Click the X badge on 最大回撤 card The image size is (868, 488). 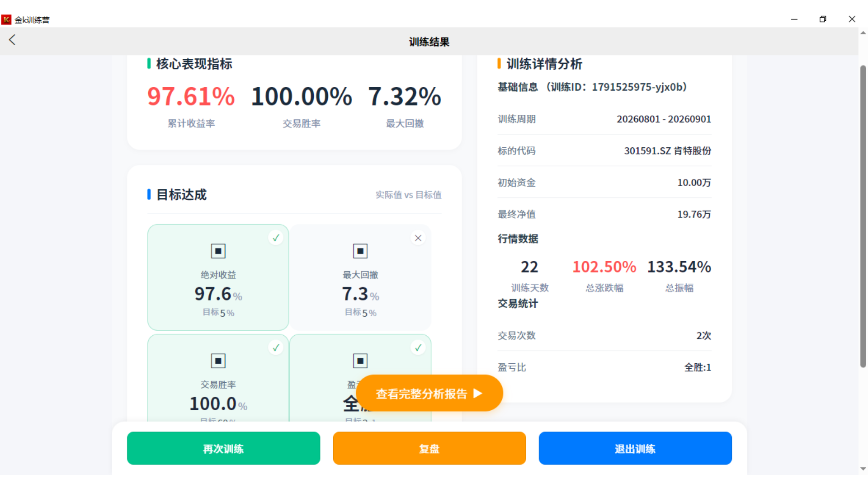click(418, 238)
